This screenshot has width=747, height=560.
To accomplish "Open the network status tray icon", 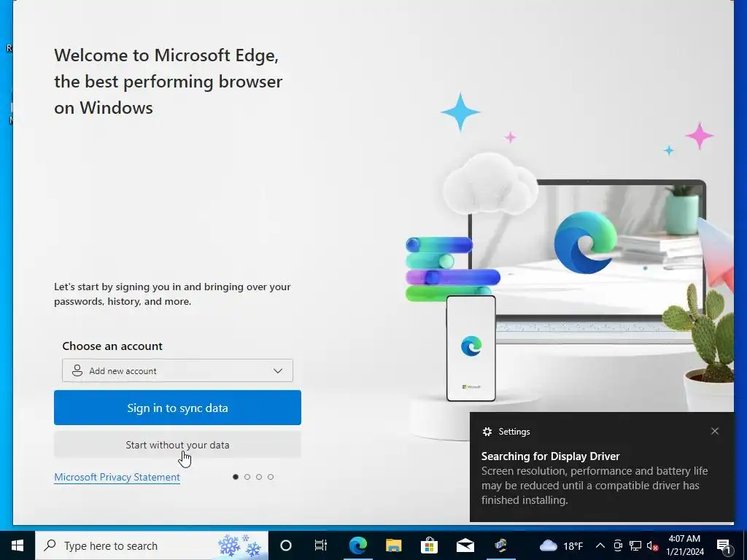I will 635,545.
